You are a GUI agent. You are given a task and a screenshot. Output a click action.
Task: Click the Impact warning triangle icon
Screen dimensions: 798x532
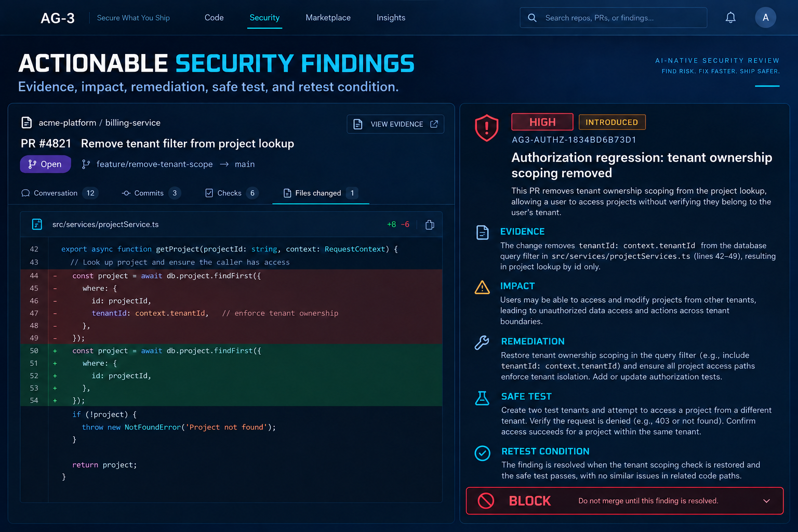tap(482, 287)
